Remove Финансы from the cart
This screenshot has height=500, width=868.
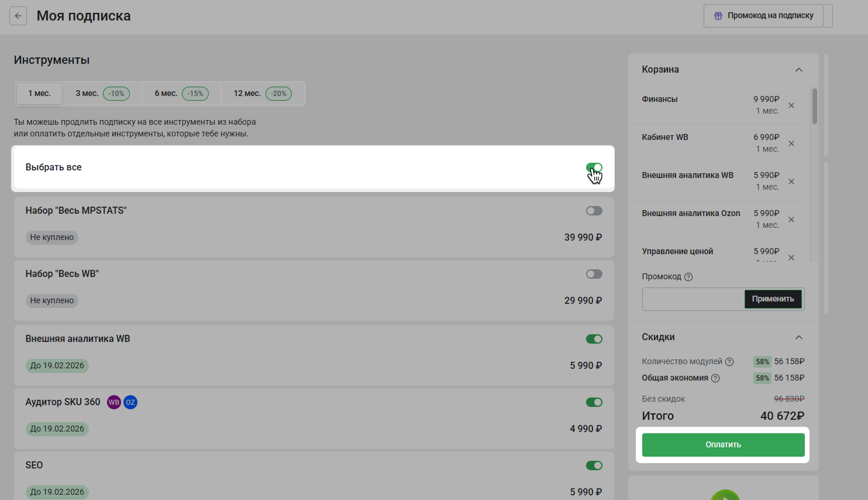[x=791, y=105]
